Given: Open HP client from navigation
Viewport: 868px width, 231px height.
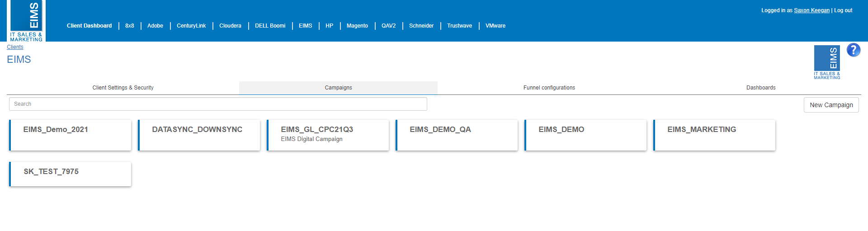Looking at the screenshot, I should pyautogui.click(x=330, y=26).
